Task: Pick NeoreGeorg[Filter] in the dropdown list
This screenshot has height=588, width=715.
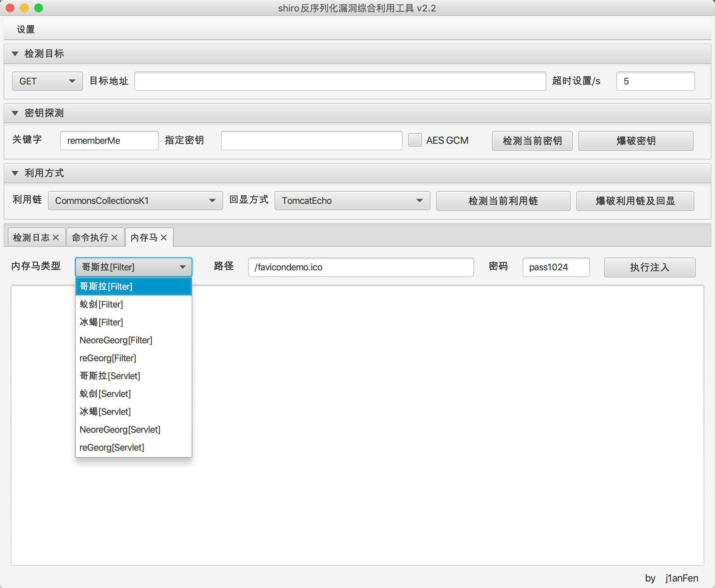Action: point(116,340)
